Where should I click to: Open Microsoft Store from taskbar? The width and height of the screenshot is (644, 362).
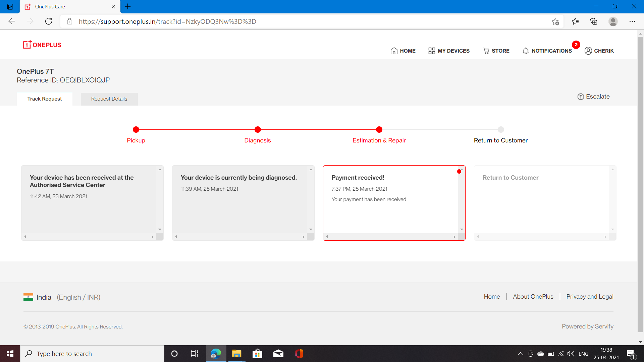coord(257,354)
